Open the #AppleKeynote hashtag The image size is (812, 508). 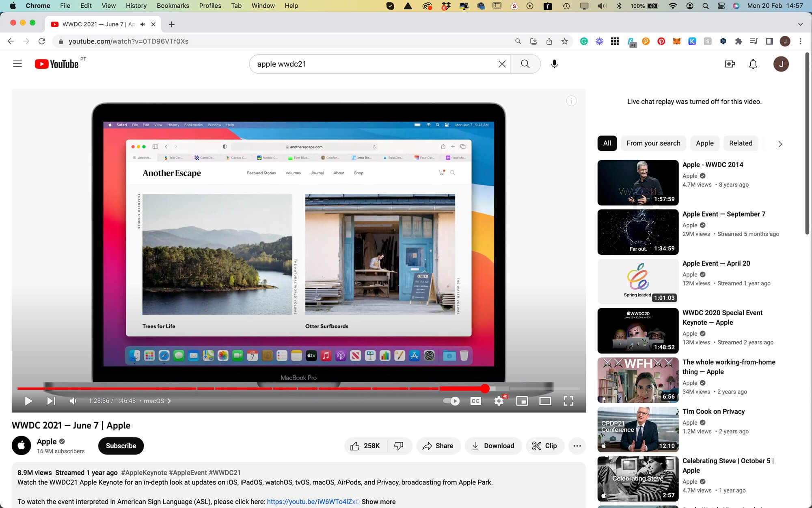tap(144, 473)
